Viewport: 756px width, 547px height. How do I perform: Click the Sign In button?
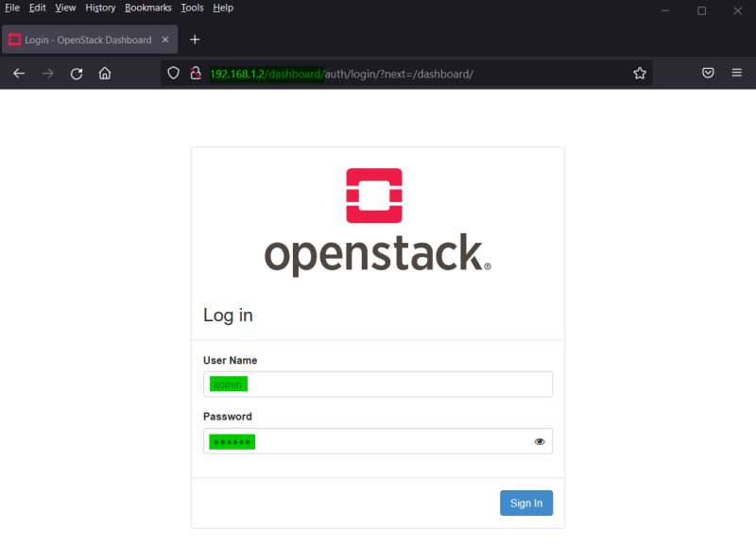526,503
